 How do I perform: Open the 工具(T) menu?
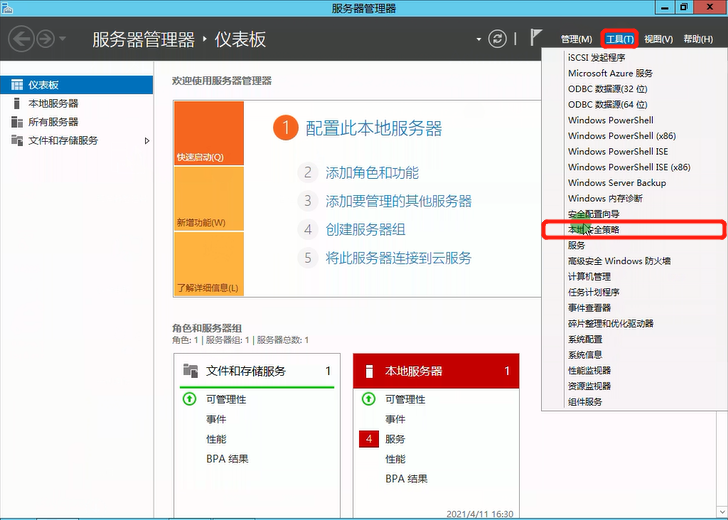[620, 39]
